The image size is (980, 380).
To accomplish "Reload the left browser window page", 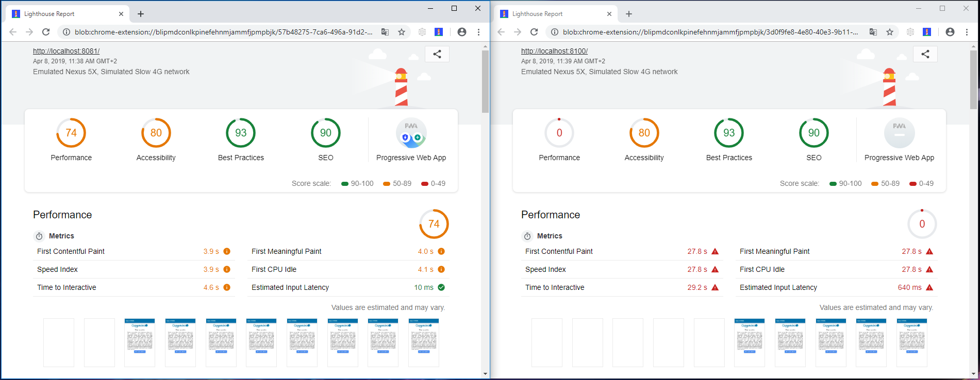I will [x=46, y=32].
